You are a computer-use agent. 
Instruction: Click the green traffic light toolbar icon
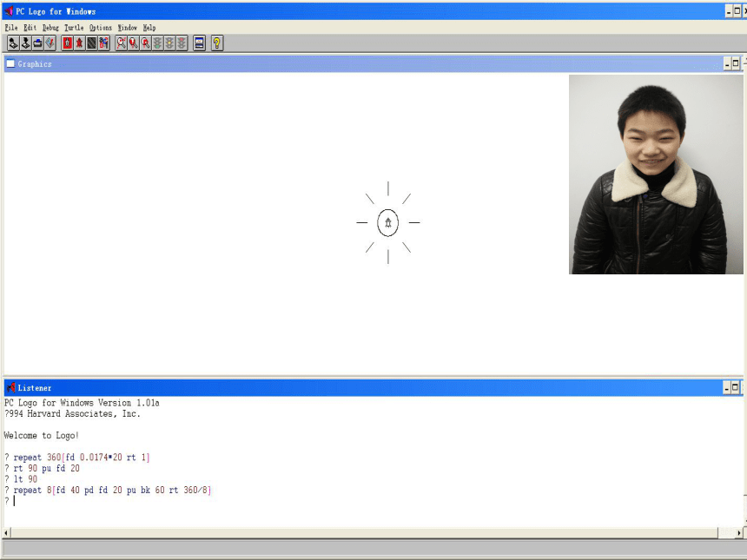158,43
